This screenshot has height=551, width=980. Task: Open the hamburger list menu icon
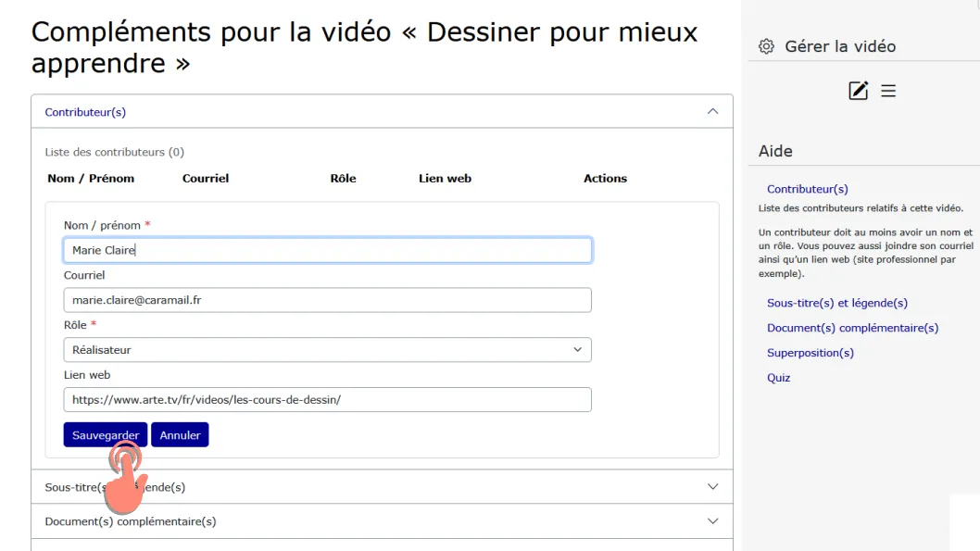[888, 91]
